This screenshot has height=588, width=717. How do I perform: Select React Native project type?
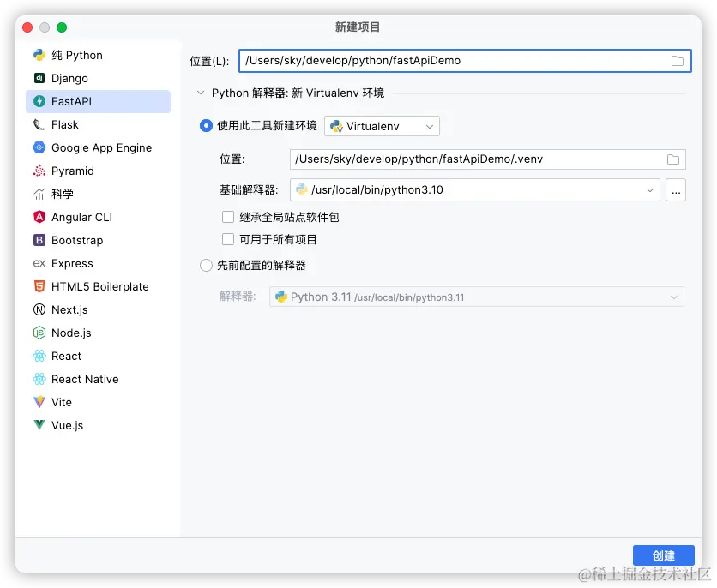[99, 379]
